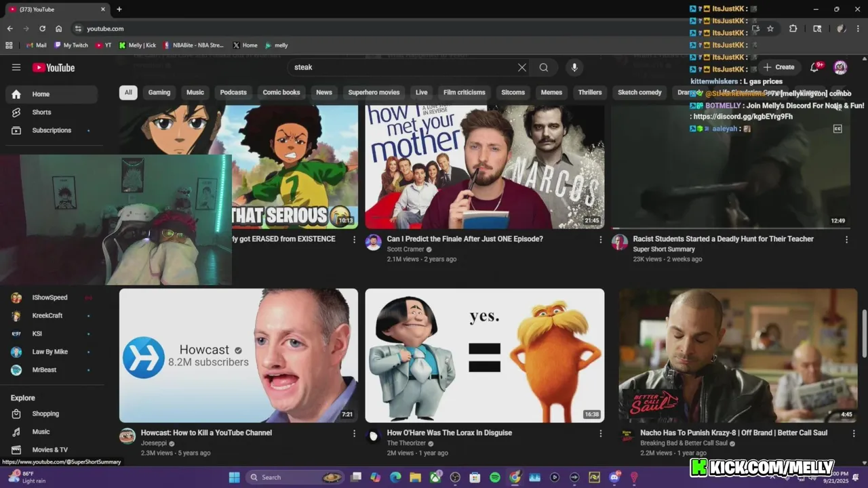Screen dimensions: 868x488
Task: Open the My Twitch bookmark
Action: pos(71,45)
